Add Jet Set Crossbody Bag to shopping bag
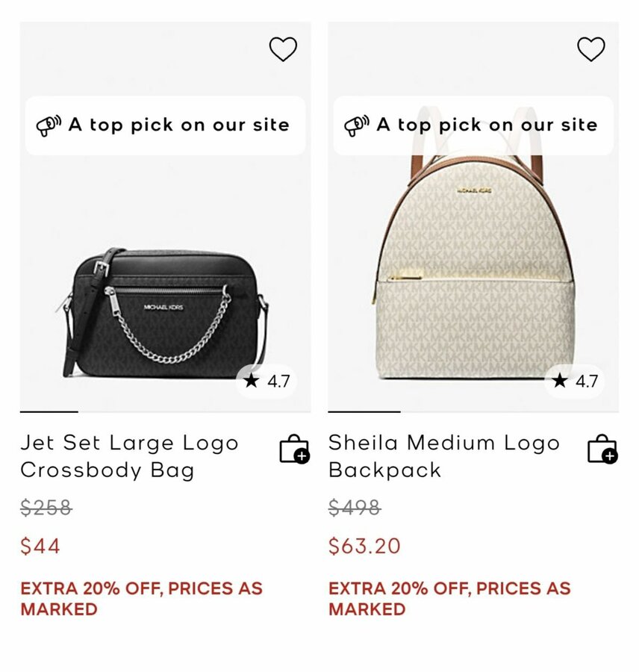This screenshot has width=639, height=672. pos(294,449)
